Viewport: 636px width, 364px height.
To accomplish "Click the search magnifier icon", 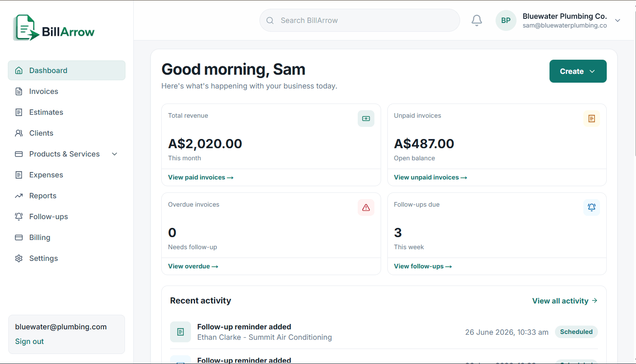I will coord(270,20).
